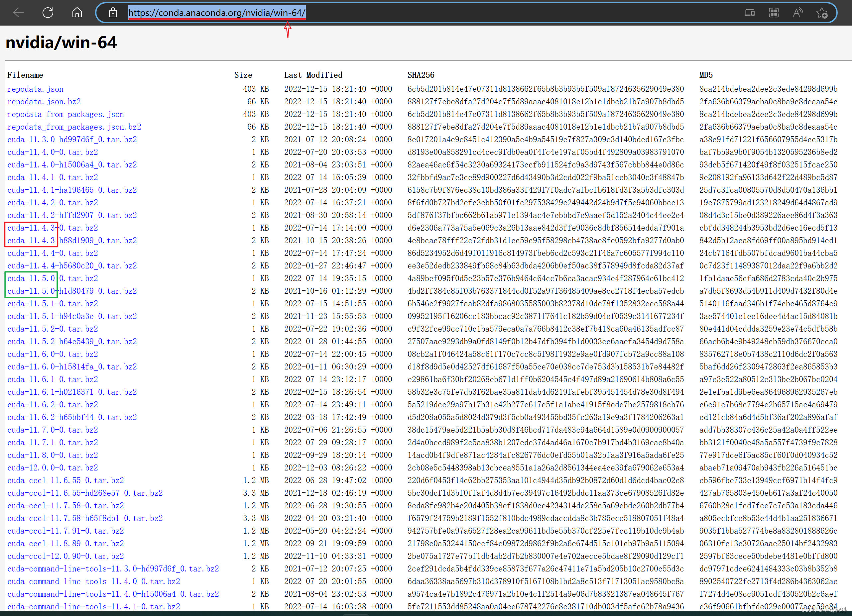Click the Filename column header
This screenshot has height=616, width=852.
tap(25, 75)
